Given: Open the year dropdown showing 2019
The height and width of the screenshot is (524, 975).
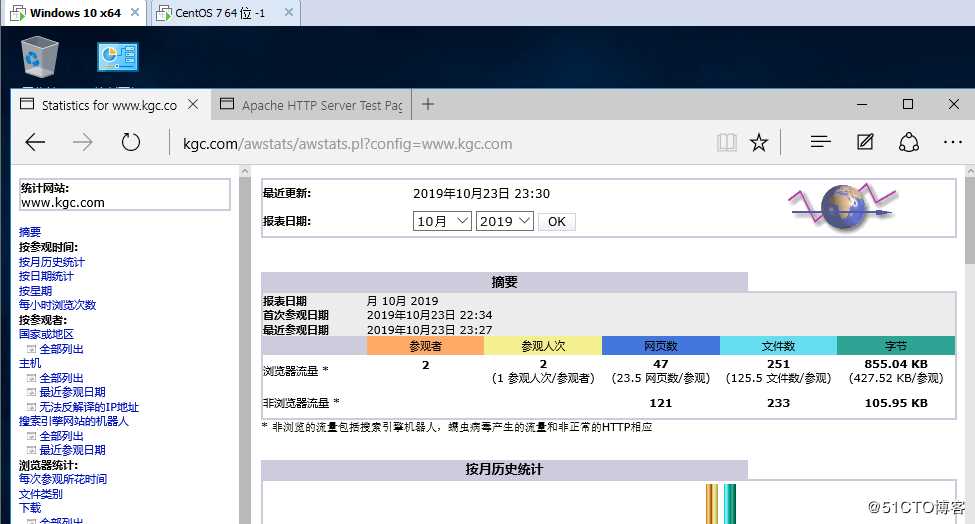Looking at the screenshot, I should 505,221.
